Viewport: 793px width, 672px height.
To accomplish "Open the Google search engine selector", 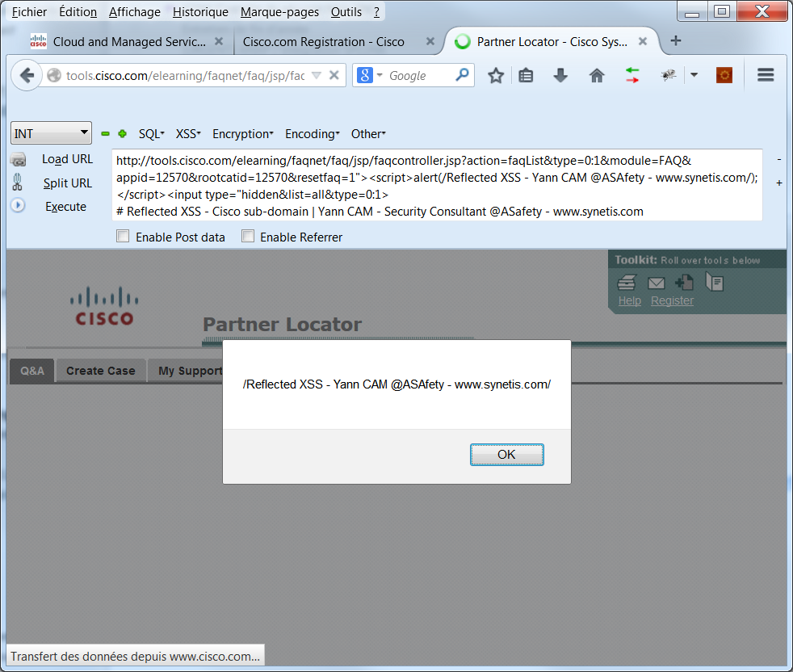I will pyautogui.click(x=369, y=75).
